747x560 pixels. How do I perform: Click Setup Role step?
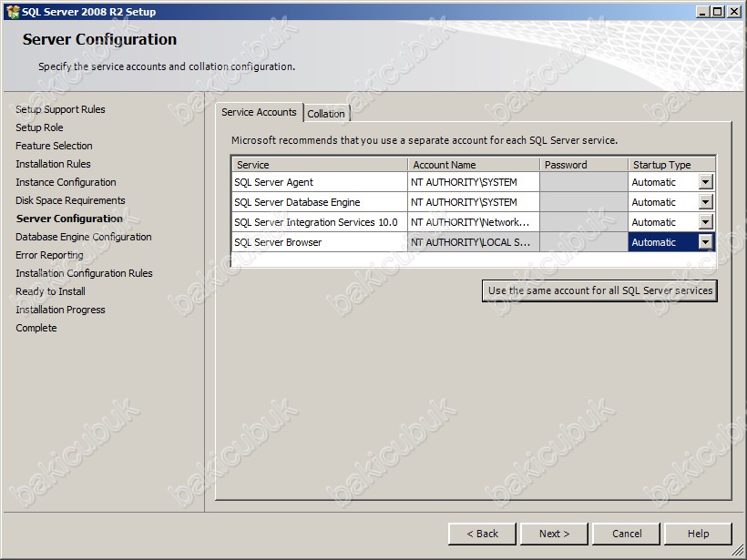tap(39, 127)
